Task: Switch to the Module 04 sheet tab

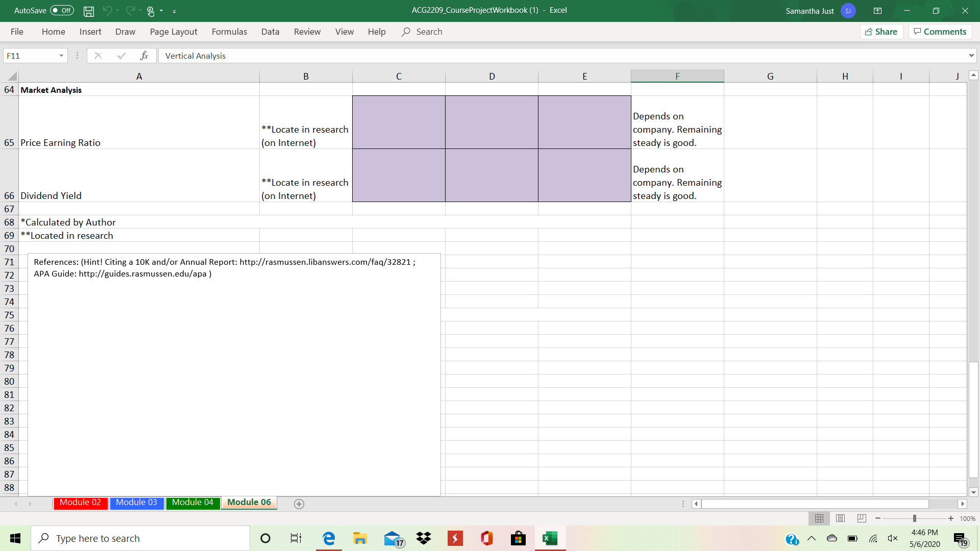Action: point(192,503)
